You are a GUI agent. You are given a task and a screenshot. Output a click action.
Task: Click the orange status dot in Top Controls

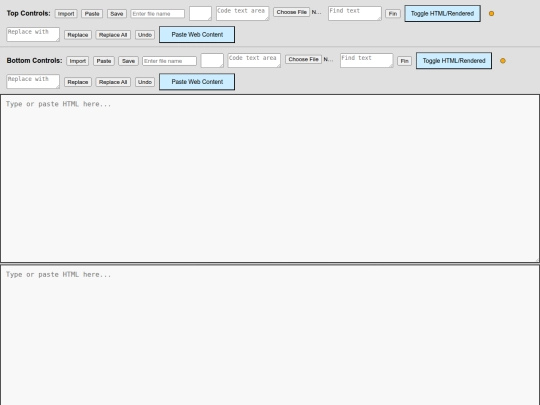(491, 13)
